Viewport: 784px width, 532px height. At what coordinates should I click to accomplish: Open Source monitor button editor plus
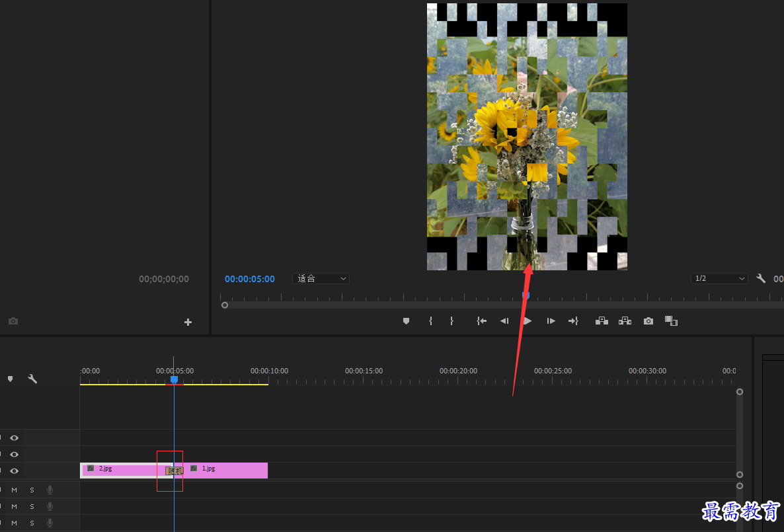(188, 322)
